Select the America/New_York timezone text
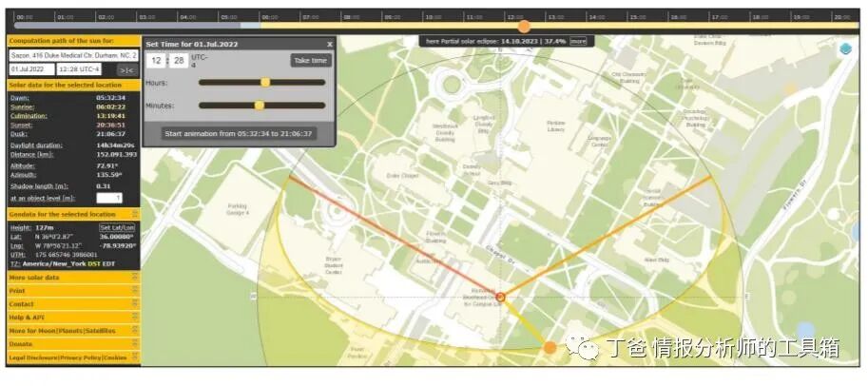This screenshot has width=868, height=386. pos(54,263)
